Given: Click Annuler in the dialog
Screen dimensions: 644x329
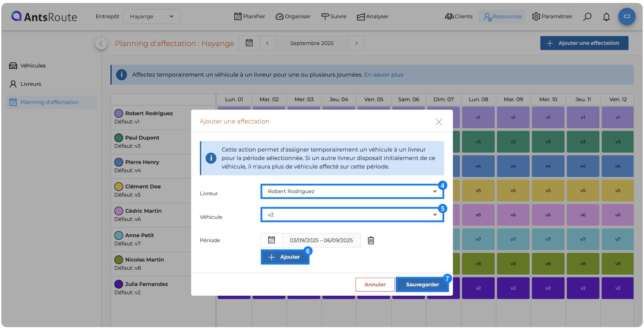Looking at the screenshot, I should pos(375,284).
